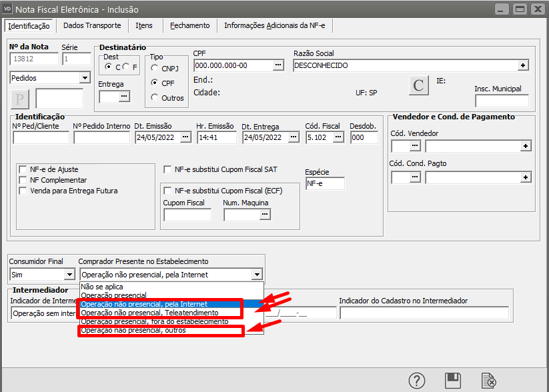Viewport: 549px width, 392px height.
Task: Check Venda para Entrega Futura
Action: click(x=24, y=191)
